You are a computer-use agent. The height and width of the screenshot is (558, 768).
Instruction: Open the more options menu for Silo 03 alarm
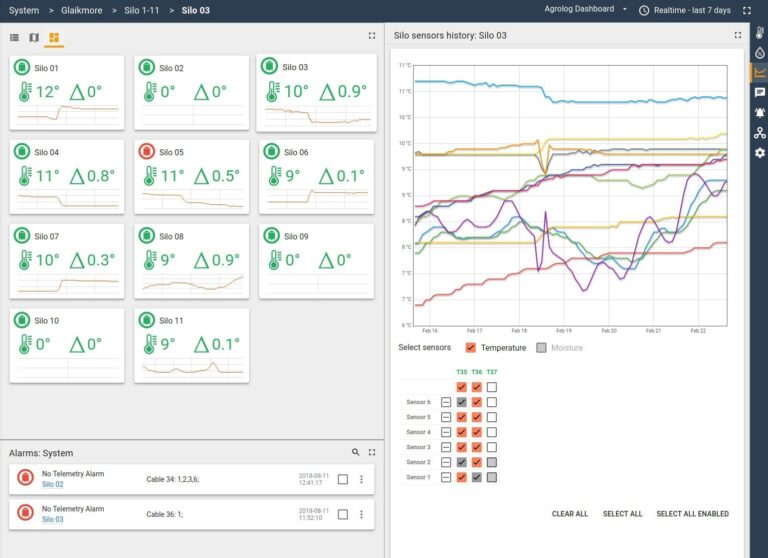coord(361,514)
